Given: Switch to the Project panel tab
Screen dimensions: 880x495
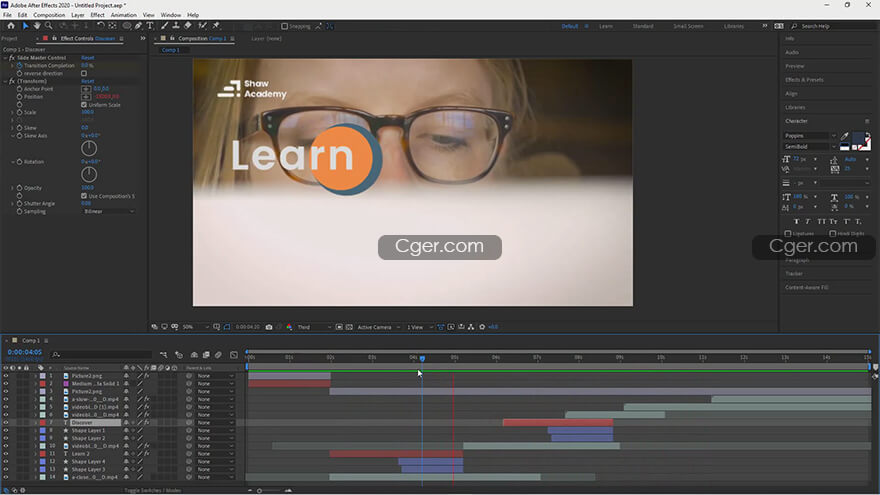Looking at the screenshot, I should tap(10, 39).
